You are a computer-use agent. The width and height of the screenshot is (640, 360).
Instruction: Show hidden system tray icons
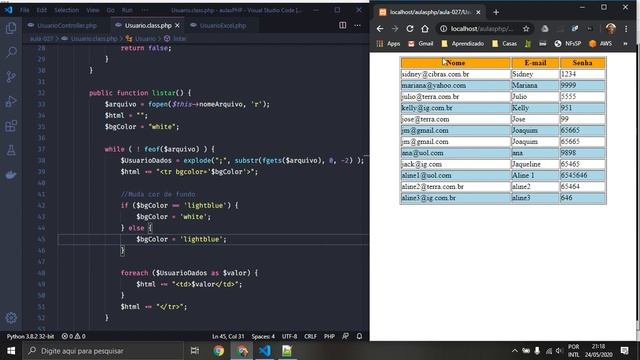pyautogui.click(x=515, y=351)
